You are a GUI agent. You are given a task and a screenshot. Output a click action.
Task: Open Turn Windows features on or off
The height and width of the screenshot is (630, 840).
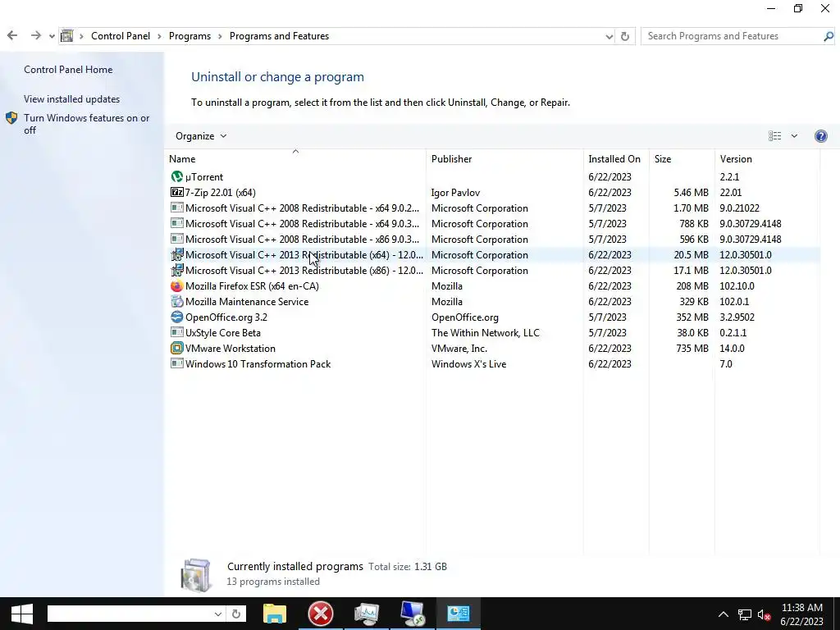coord(86,124)
